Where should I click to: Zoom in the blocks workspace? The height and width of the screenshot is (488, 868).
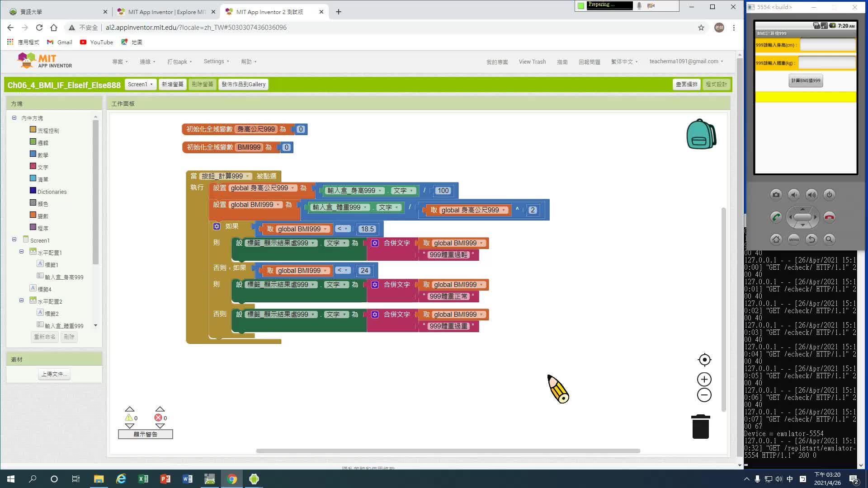[704, 380]
